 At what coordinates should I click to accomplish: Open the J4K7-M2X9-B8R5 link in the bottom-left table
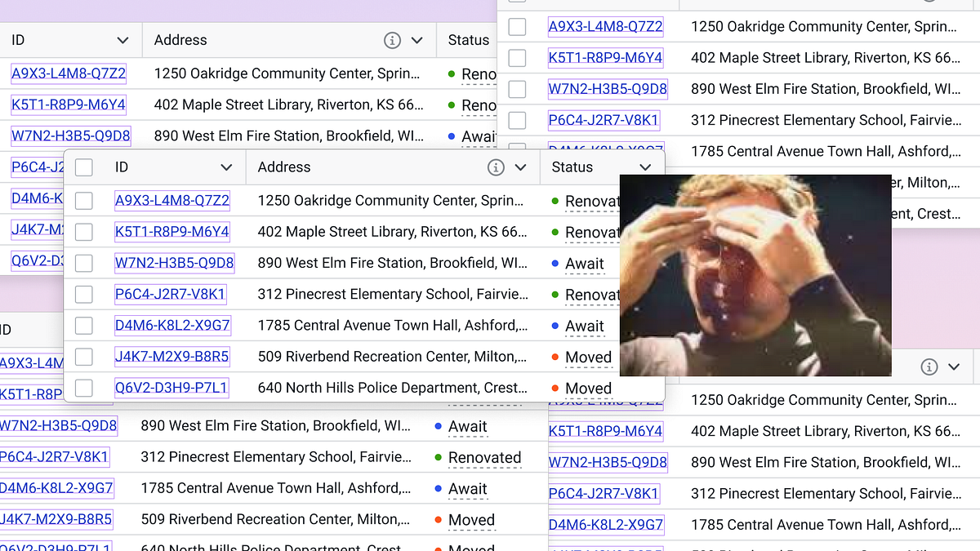[56, 519]
